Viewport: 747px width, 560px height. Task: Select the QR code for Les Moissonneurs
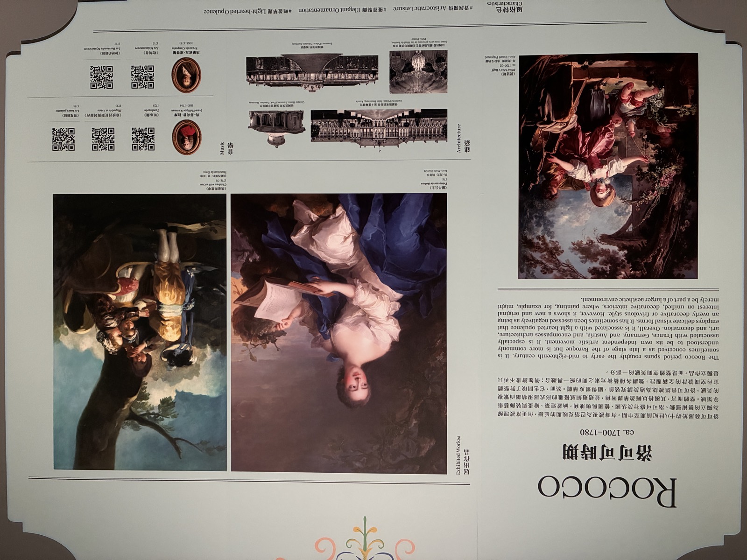[x=142, y=77]
